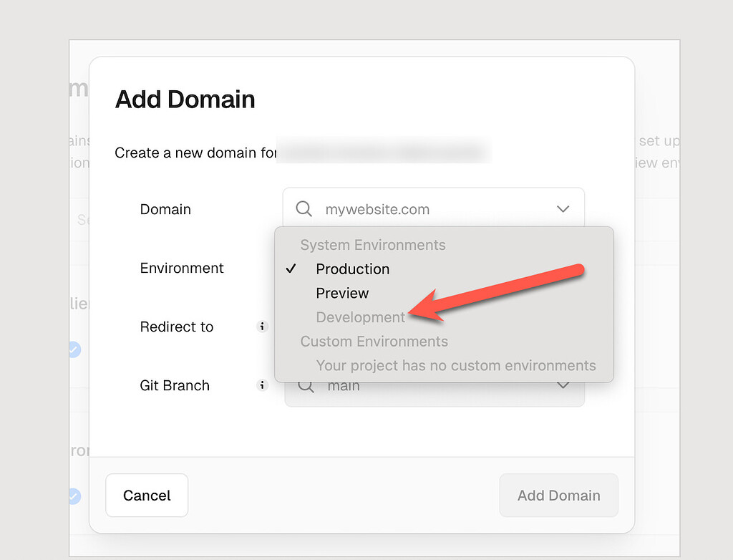
Task: Click the Cancel button
Action: point(146,495)
